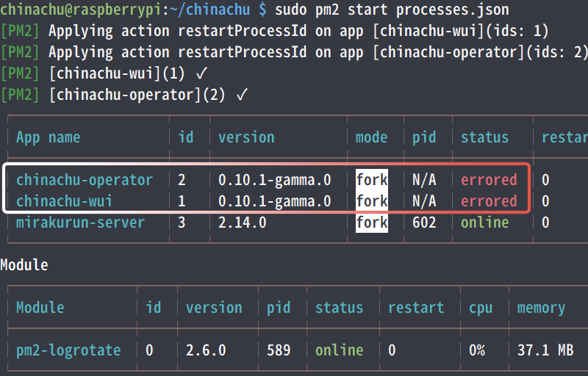Click the chinachu-operator app name cell

(85, 180)
